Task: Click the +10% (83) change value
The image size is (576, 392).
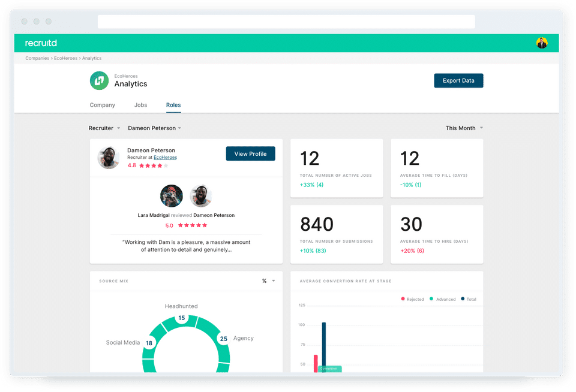Action: [313, 251]
